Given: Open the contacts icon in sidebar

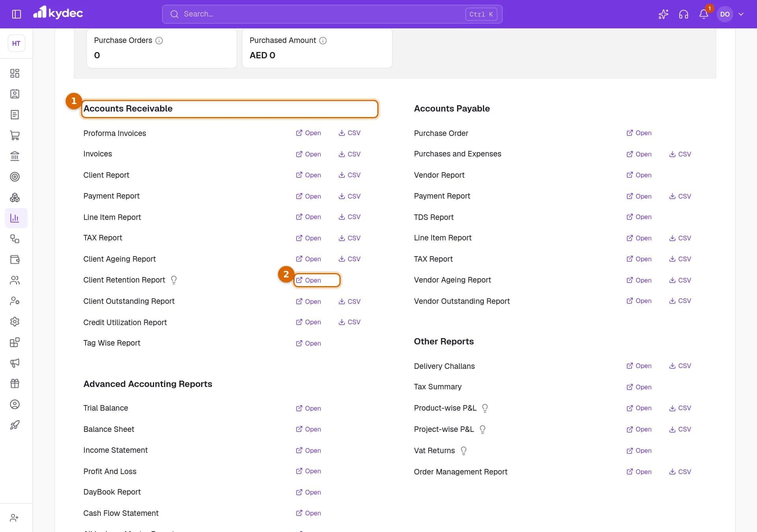Looking at the screenshot, I should click(15, 94).
